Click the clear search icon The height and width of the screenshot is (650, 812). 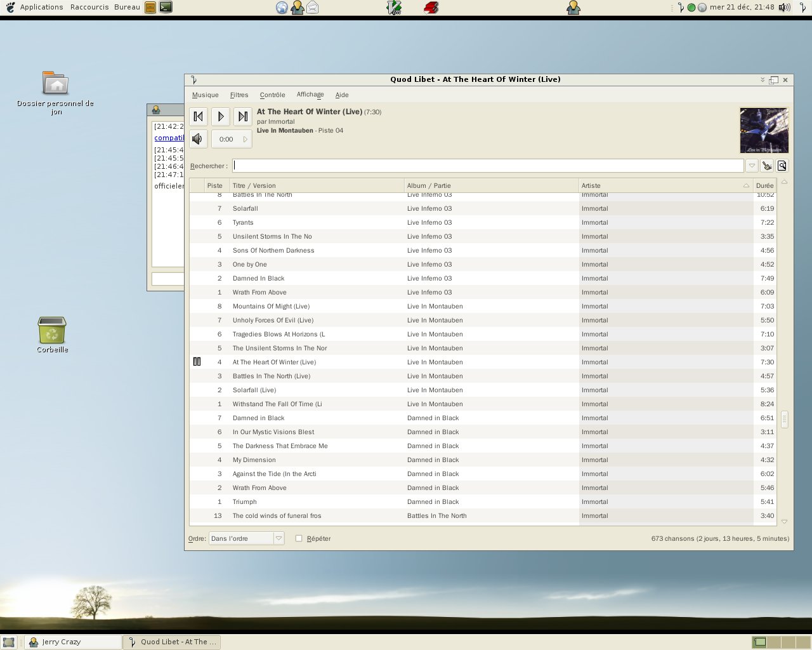(767, 166)
